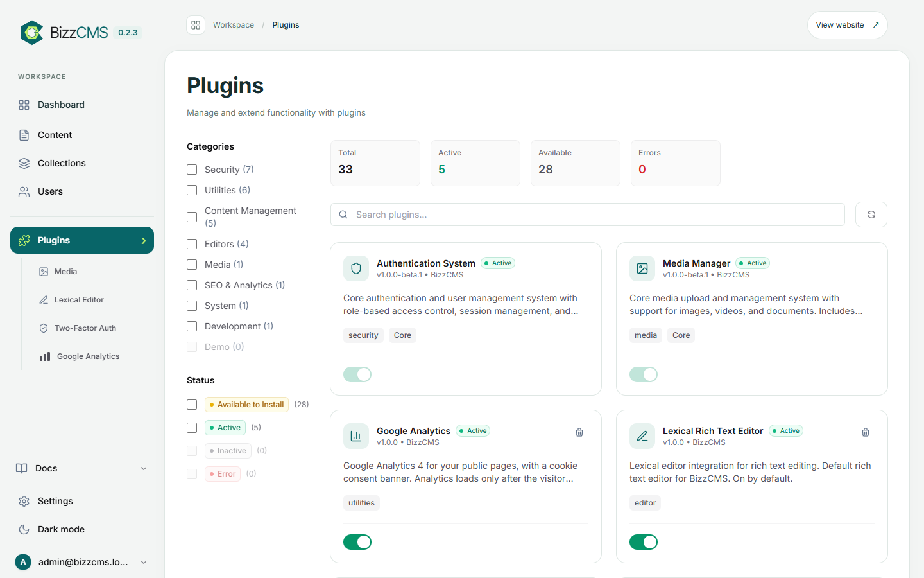Click the Workspace breadcrumb link
The image size is (924, 578).
click(x=234, y=25)
